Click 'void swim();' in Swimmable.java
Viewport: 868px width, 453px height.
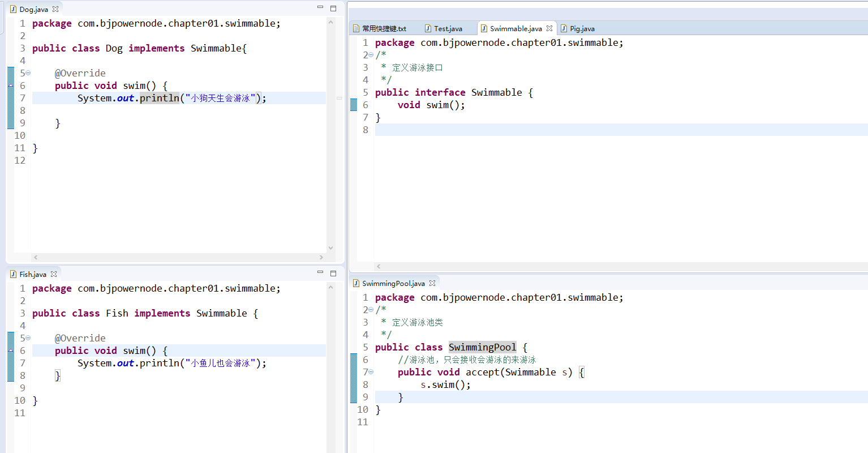coord(431,105)
